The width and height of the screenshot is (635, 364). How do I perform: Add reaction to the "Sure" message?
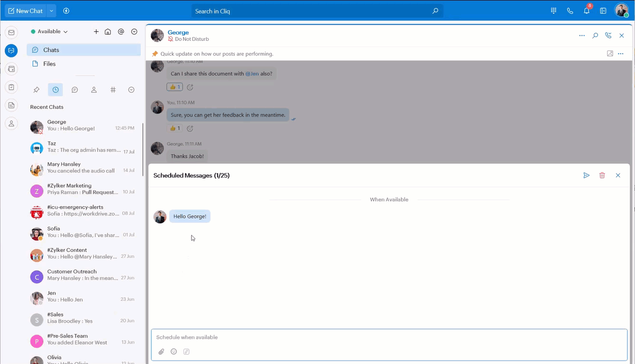point(190,128)
